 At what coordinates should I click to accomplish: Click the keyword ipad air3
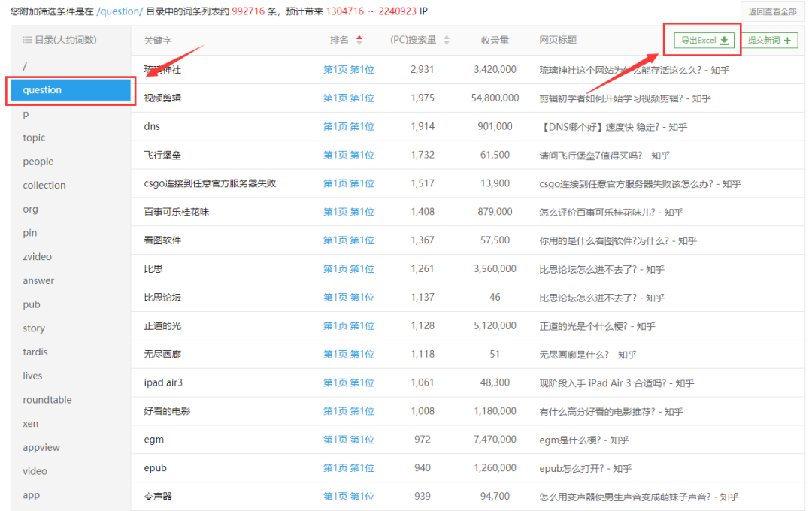tap(163, 382)
